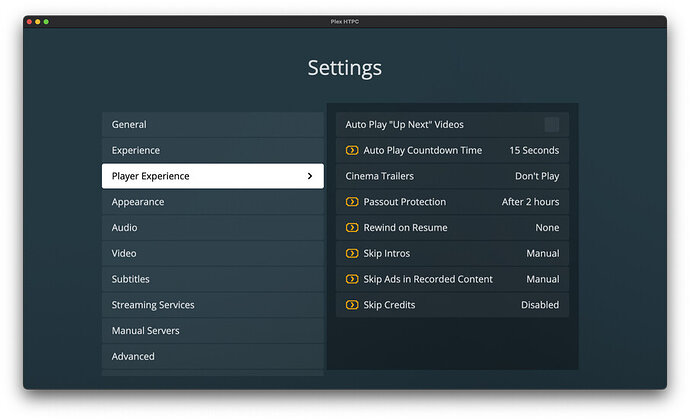Screen dimensions: 690x420
Task: Click the Plex Pass icon beside Skip Credits
Action: pyautogui.click(x=352, y=305)
